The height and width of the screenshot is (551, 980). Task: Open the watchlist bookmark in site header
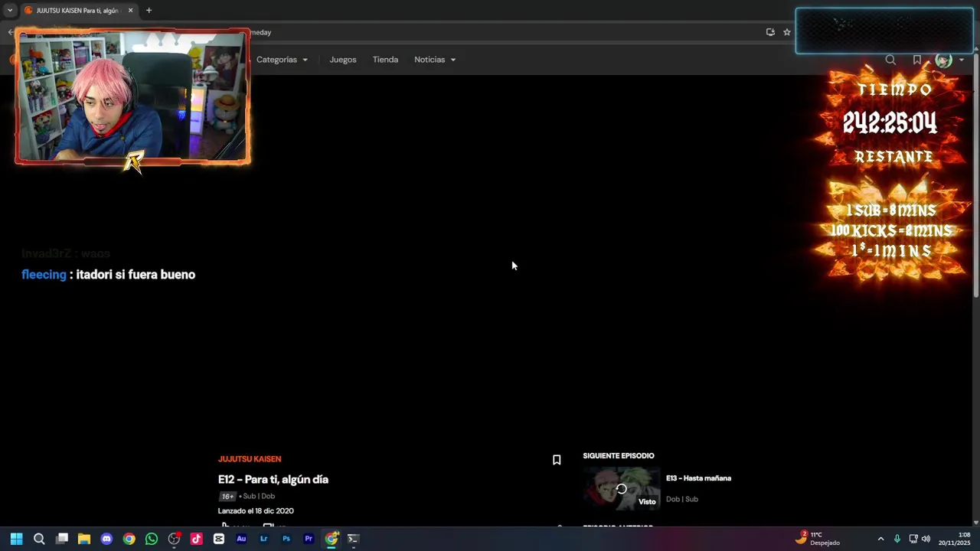(916, 60)
